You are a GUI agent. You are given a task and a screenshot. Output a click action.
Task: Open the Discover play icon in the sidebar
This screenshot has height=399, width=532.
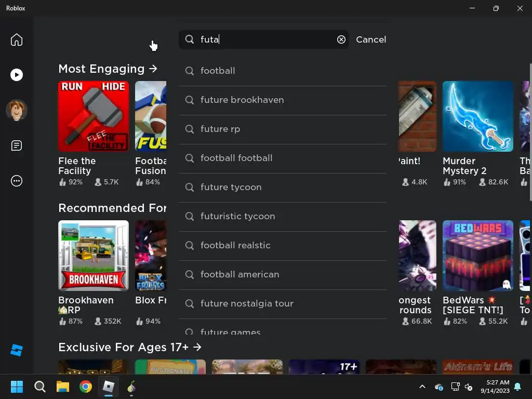point(16,75)
